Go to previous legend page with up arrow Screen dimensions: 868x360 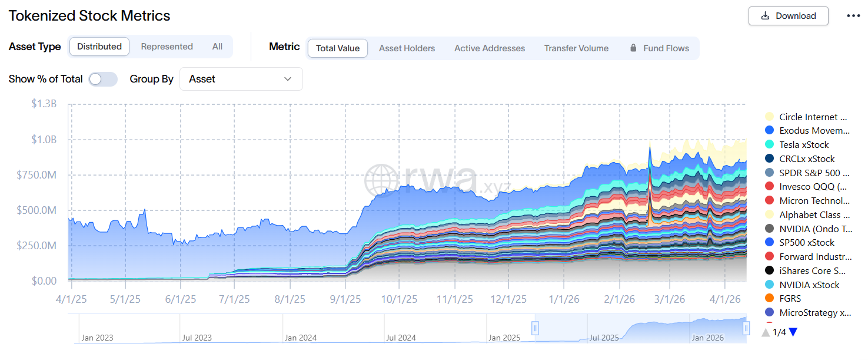(766, 332)
